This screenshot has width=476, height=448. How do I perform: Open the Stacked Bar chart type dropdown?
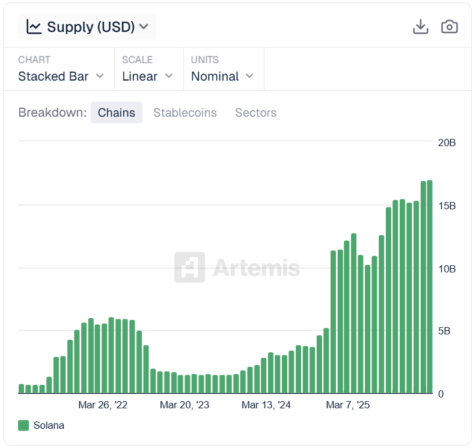61,76
